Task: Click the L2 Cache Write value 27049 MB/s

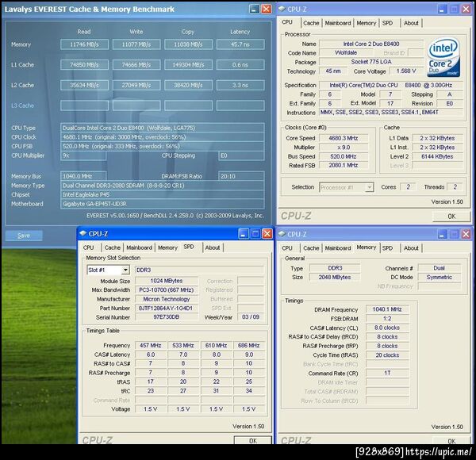Action: point(136,85)
